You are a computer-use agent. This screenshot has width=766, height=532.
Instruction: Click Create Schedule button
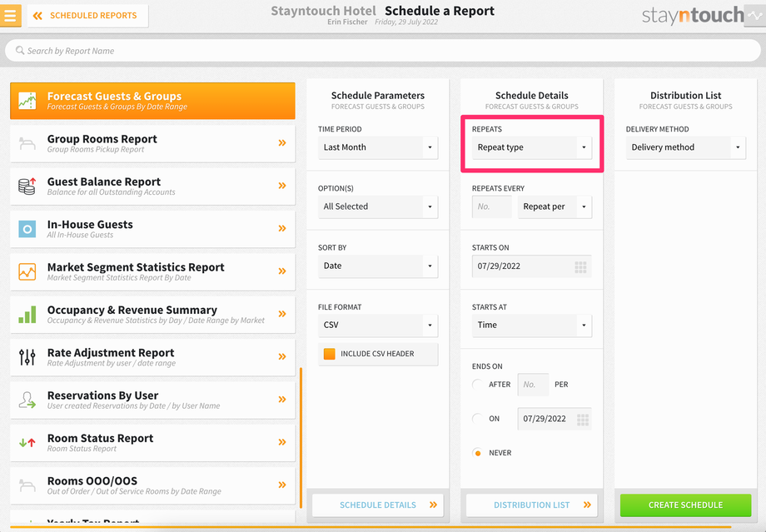(685, 505)
